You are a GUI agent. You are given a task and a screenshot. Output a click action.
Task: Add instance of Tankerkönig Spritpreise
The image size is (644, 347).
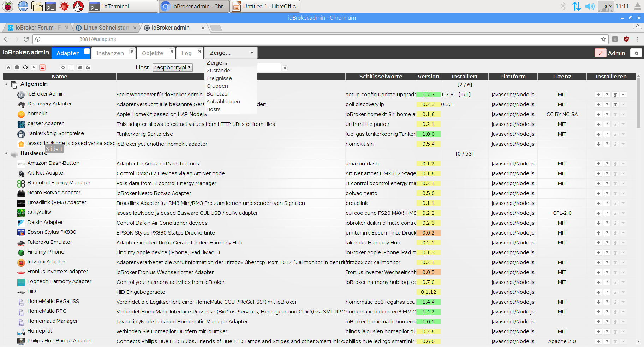(598, 134)
